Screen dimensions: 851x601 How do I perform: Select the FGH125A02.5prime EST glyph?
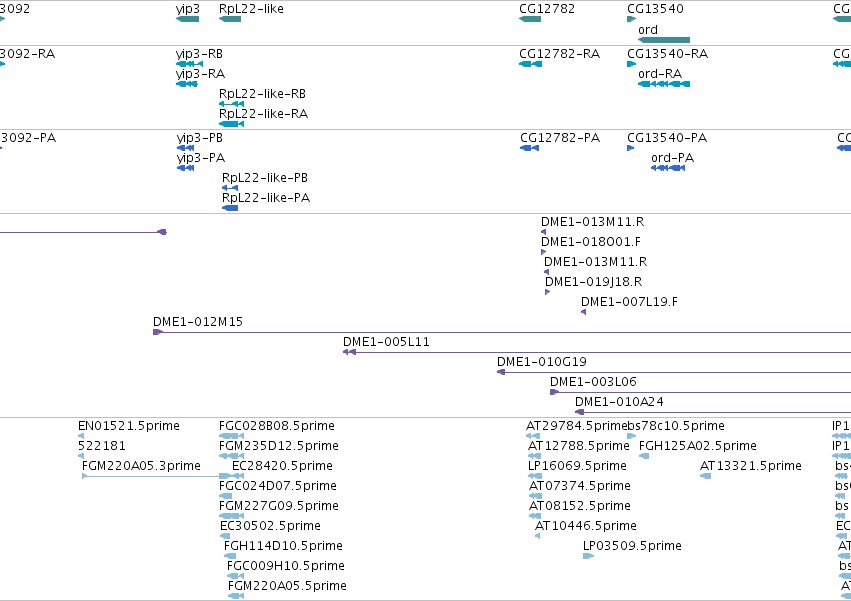(644, 456)
